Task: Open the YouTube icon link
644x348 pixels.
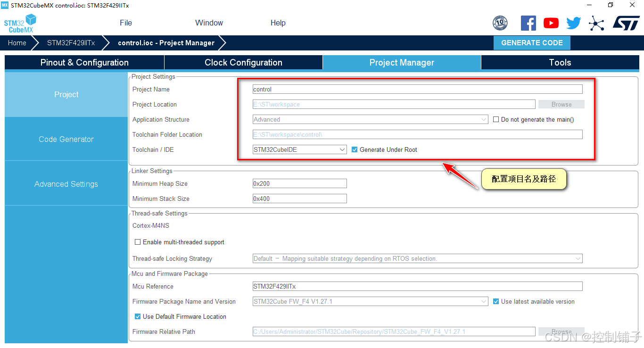Action: point(551,23)
